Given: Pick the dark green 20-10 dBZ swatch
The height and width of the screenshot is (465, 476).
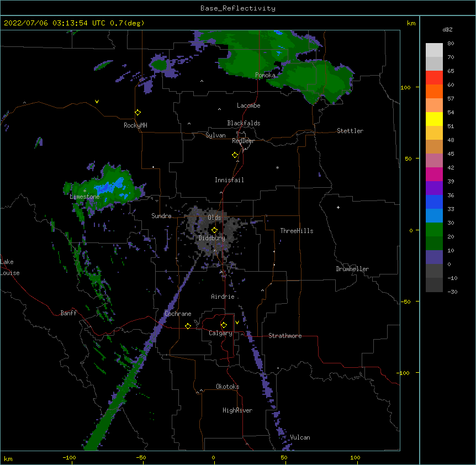Looking at the screenshot, I should pyautogui.click(x=434, y=244).
